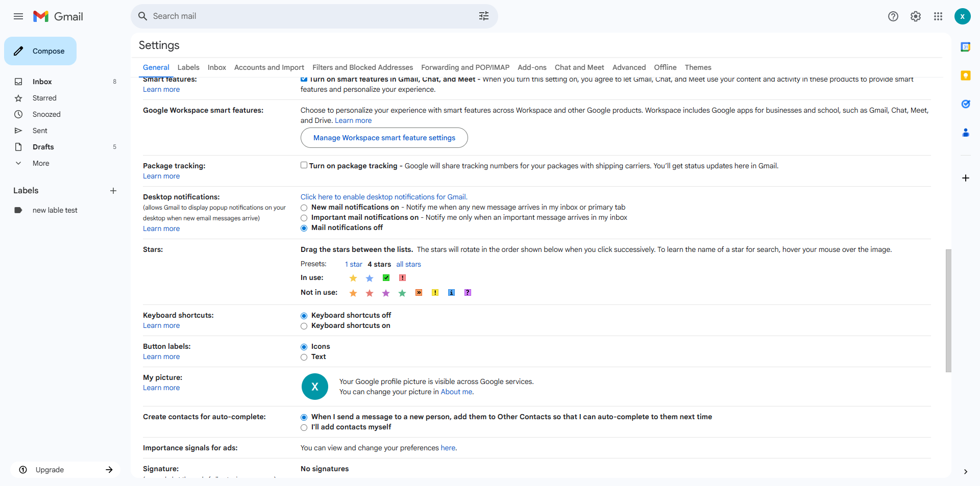Expand the More folders list
Image resolution: width=980 pixels, height=486 pixels.
pyautogui.click(x=41, y=163)
